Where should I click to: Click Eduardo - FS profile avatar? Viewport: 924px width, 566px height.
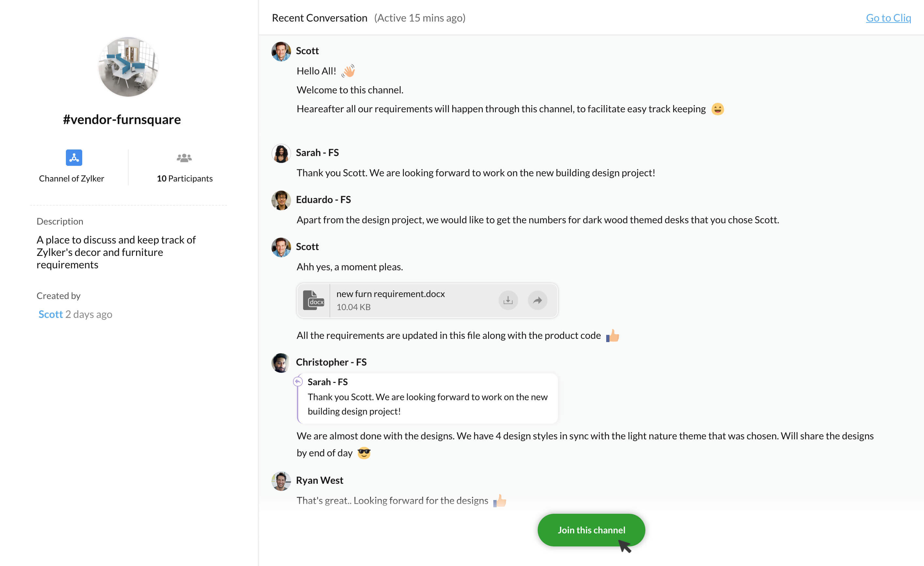click(x=281, y=200)
